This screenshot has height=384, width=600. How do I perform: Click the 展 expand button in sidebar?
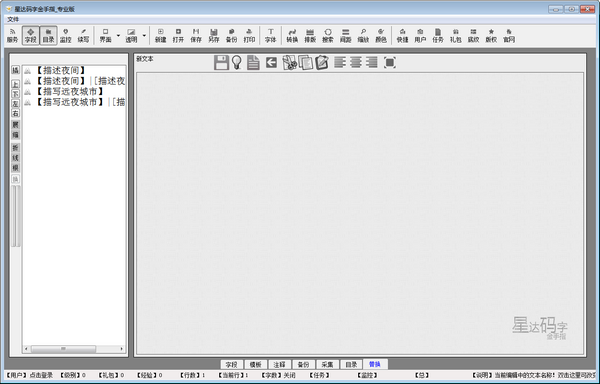15,125
